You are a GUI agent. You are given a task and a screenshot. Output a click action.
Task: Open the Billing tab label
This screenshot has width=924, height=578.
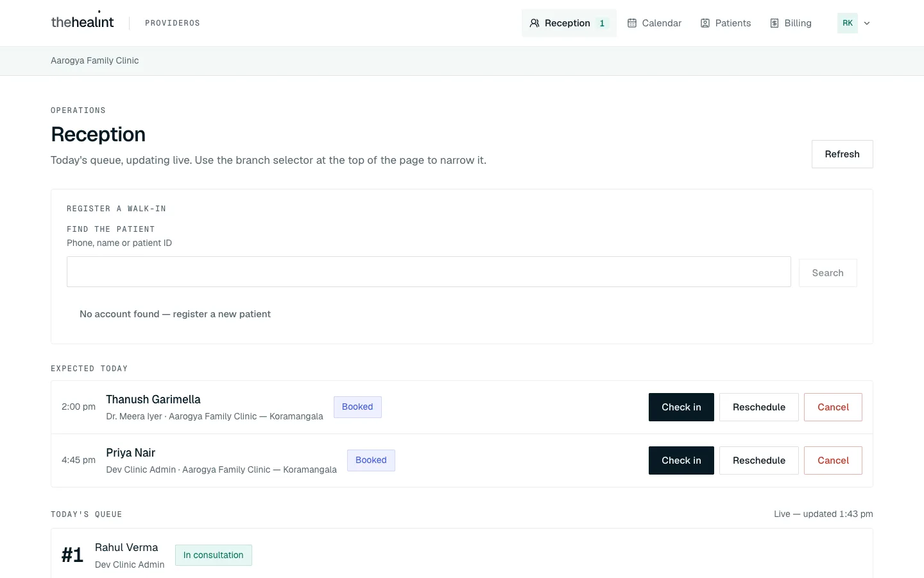pyautogui.click(x=798, y=23)
